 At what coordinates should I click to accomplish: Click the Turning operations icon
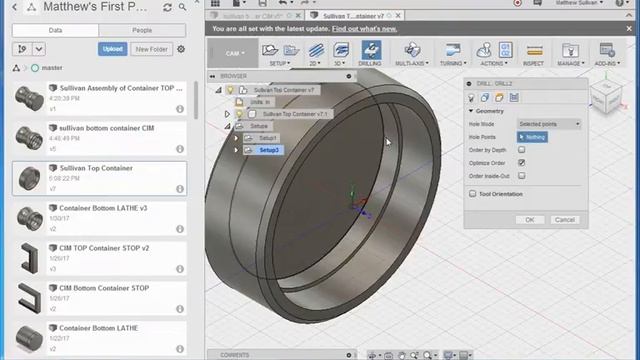click(x=453, y=50)
